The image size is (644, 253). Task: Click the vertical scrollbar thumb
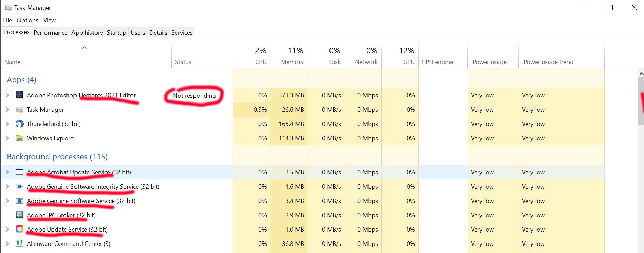(641, 101)
